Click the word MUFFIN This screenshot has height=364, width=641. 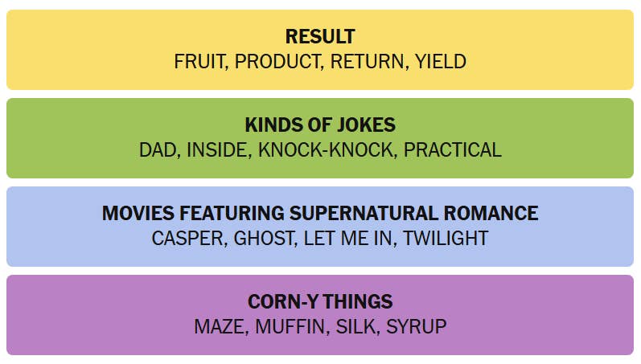[290, 327]
